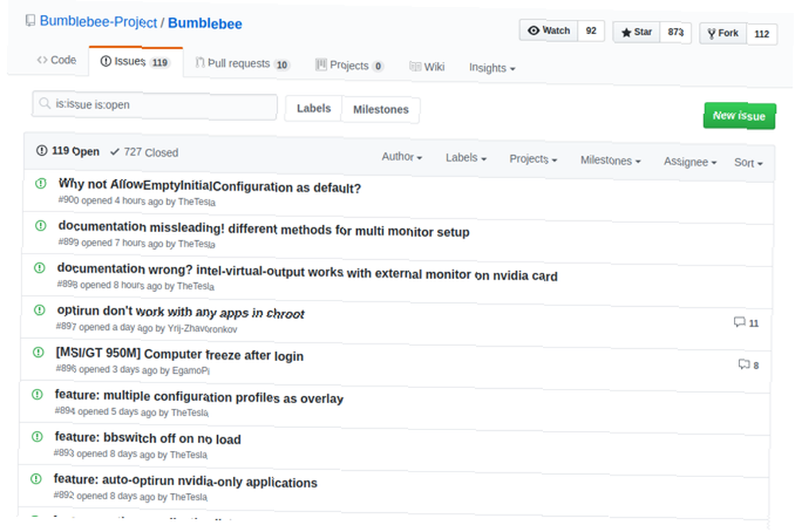Expand the Insights dropdown
This screenshot has width=795, height=532.
click(492, 68)
